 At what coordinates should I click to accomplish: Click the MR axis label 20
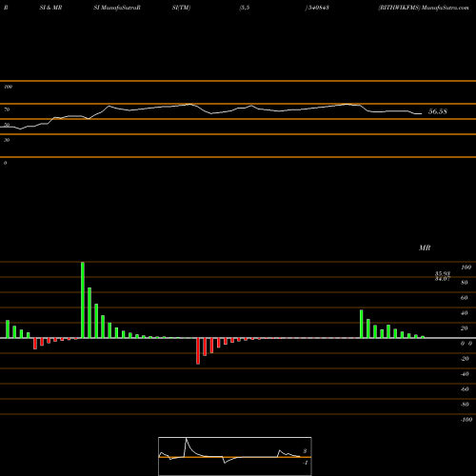465,328
